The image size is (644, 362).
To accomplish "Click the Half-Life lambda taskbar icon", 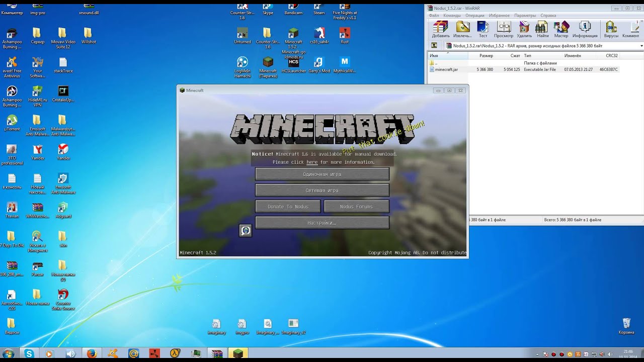I will 175,354.
